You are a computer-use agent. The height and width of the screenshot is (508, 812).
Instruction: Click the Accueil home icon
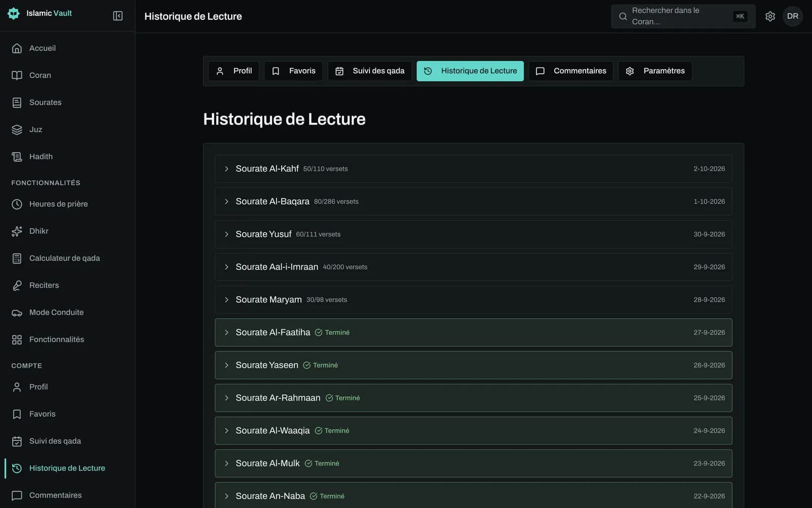point(17,48)
